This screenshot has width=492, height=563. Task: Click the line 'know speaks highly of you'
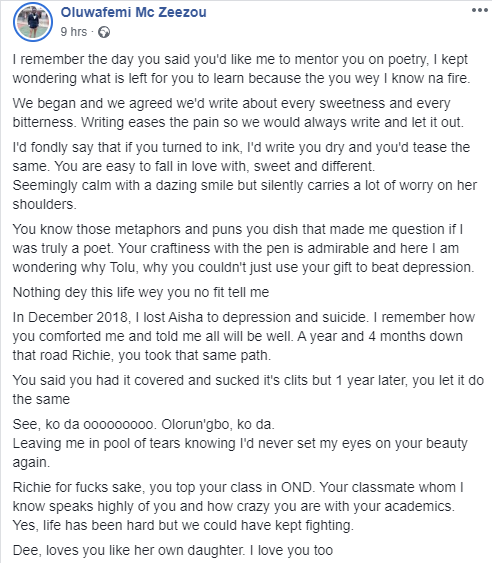pos(234,506)
